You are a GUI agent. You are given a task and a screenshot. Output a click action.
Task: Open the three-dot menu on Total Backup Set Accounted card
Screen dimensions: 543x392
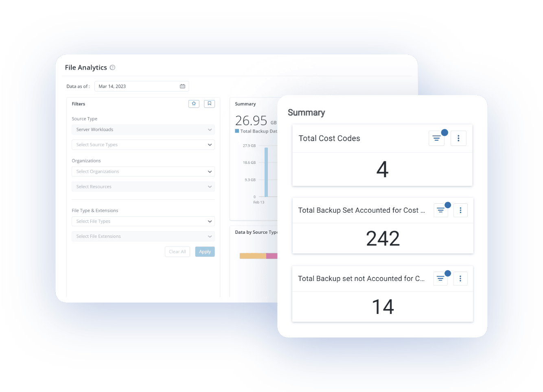460,210
